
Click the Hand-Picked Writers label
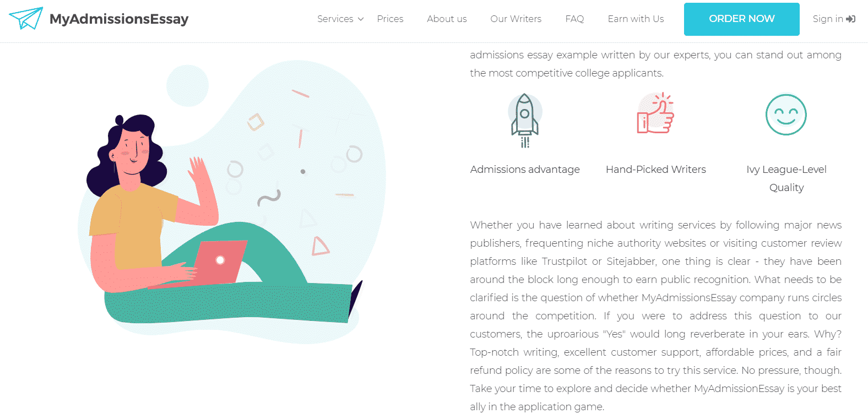tap(655, 170)
